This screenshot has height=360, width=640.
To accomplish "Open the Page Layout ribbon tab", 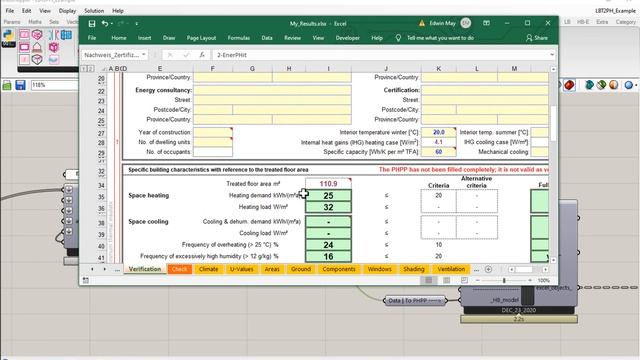I will (x=201, y=38).
